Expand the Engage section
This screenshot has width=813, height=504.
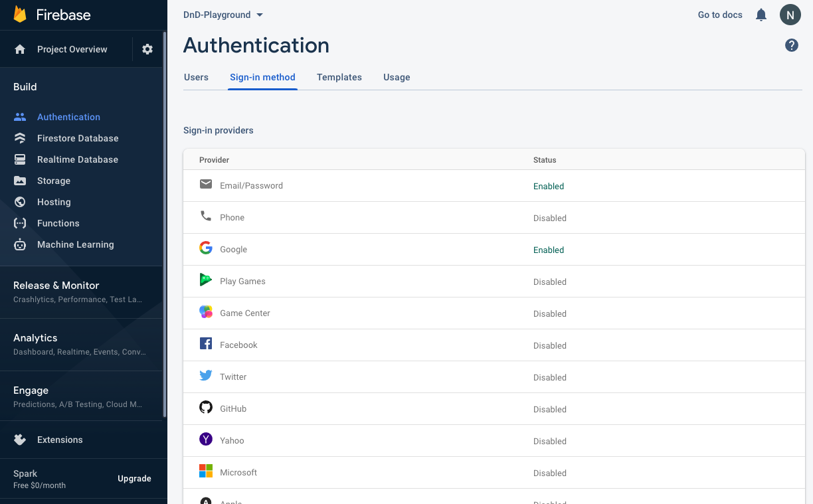[x=82, y=396]
